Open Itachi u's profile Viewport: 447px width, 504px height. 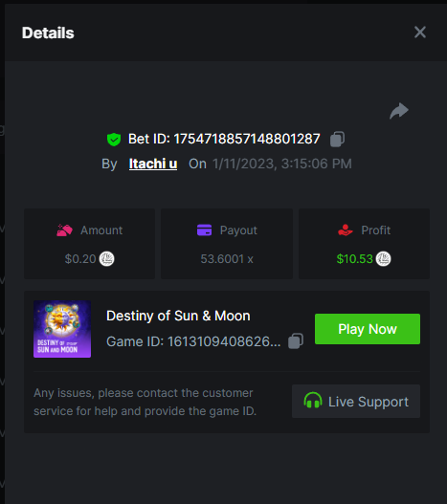pos(153,164)
